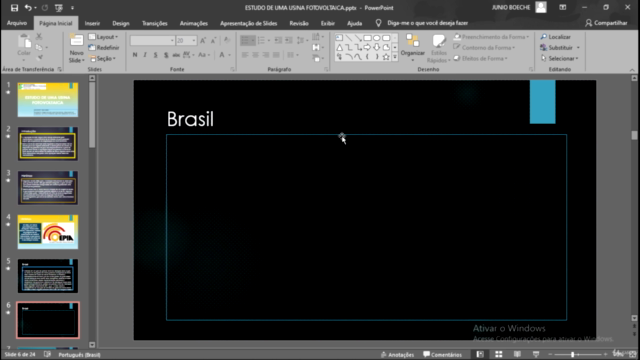Select the text box shape
The width and height of the screenshot is (640, 360).
[x=339, y=38]
